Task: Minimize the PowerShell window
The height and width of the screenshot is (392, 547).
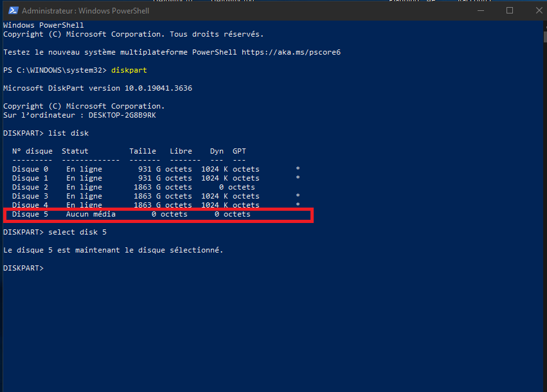Action: (481, 10)
